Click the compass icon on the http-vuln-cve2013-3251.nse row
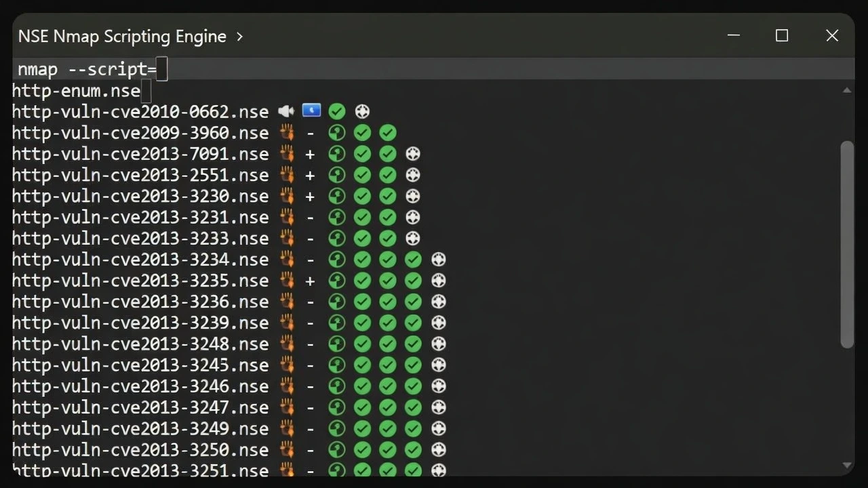This screenshot has height=488, width=868. tap(438, 470)
